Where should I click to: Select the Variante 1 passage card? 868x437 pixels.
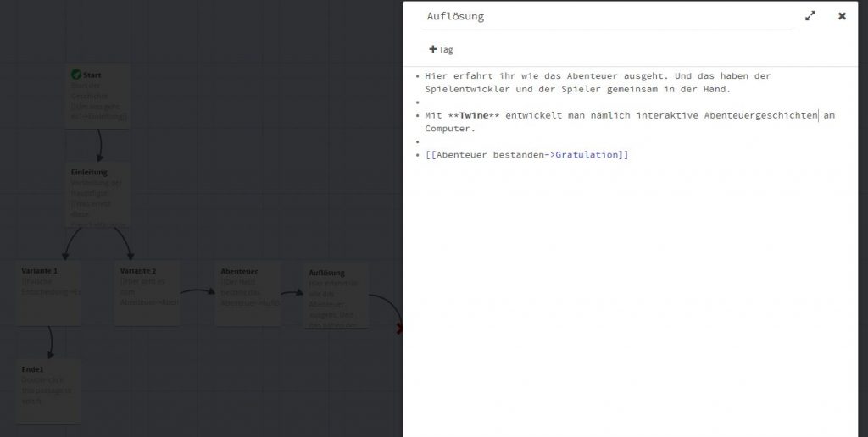point(48,293)
